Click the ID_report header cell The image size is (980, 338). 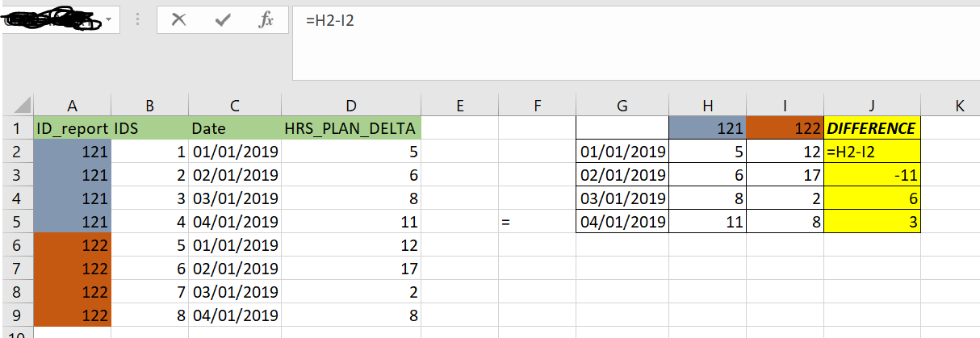click(72, 128)
